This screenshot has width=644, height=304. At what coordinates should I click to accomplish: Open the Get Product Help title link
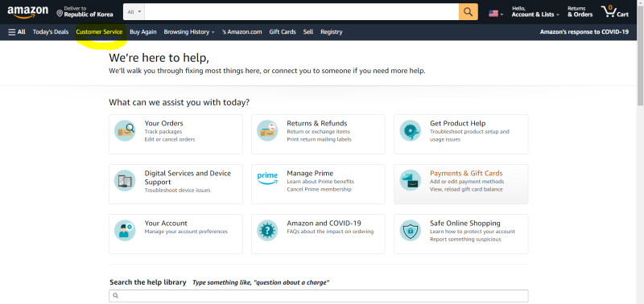pos(457,123)
